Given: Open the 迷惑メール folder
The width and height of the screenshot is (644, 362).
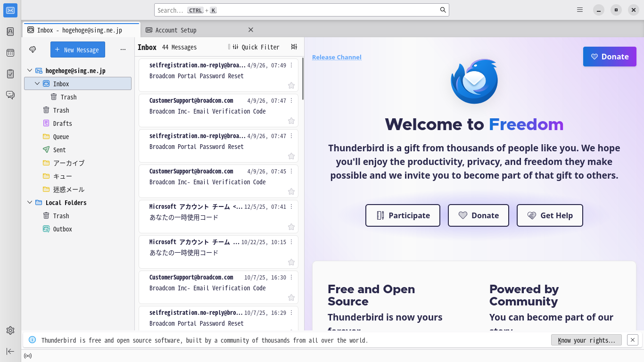Looking at the screenshot, I should (x=78, y=189).
